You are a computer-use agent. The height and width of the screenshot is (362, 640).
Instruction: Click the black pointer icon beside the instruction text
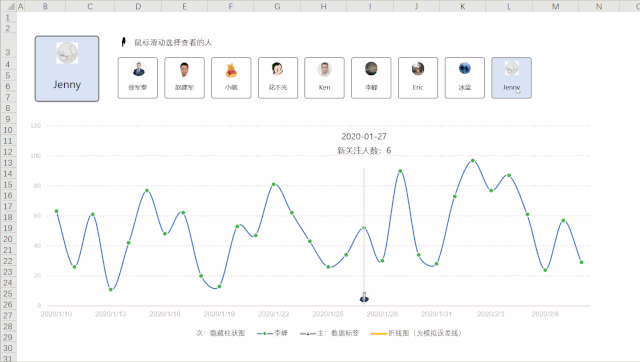tap(124, 42)
